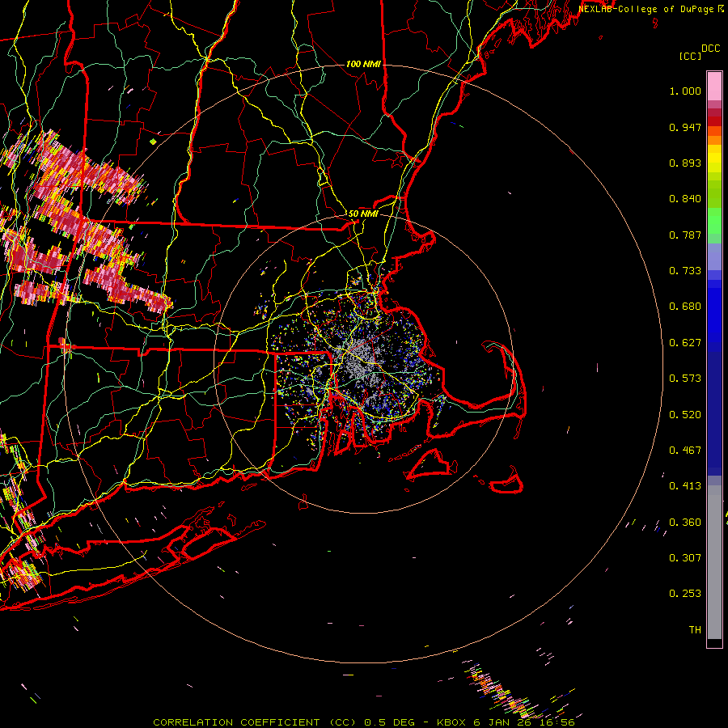Screen dimensions: 728x728
Task: Click the 0.627 legend value
Action: 685,343
